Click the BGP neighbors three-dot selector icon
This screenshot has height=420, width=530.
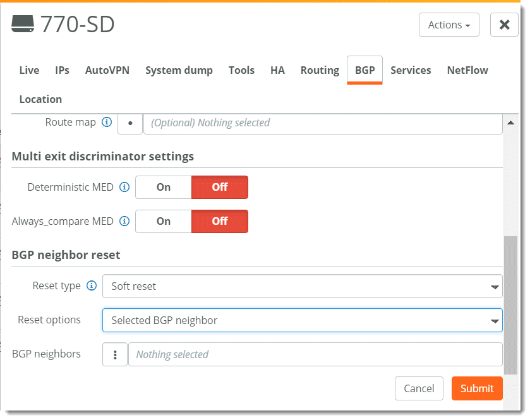[x=115, y=355]
